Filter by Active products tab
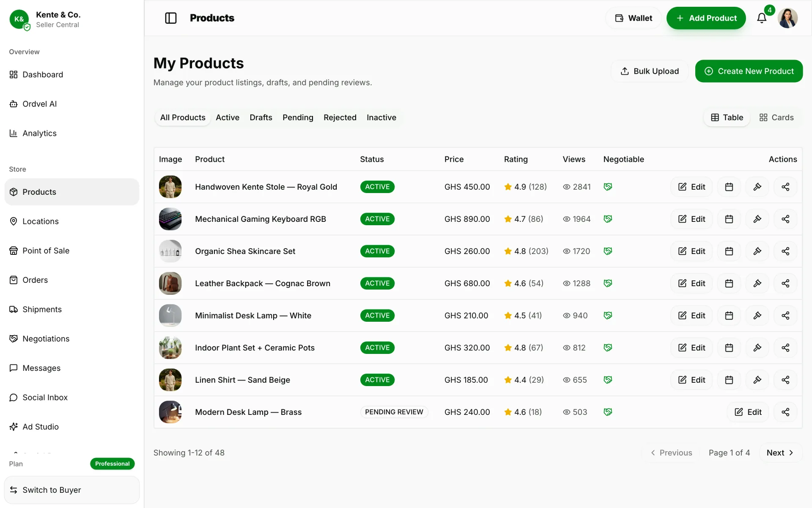The height and width of the screenshot is (508, 812). click(228, 117)
